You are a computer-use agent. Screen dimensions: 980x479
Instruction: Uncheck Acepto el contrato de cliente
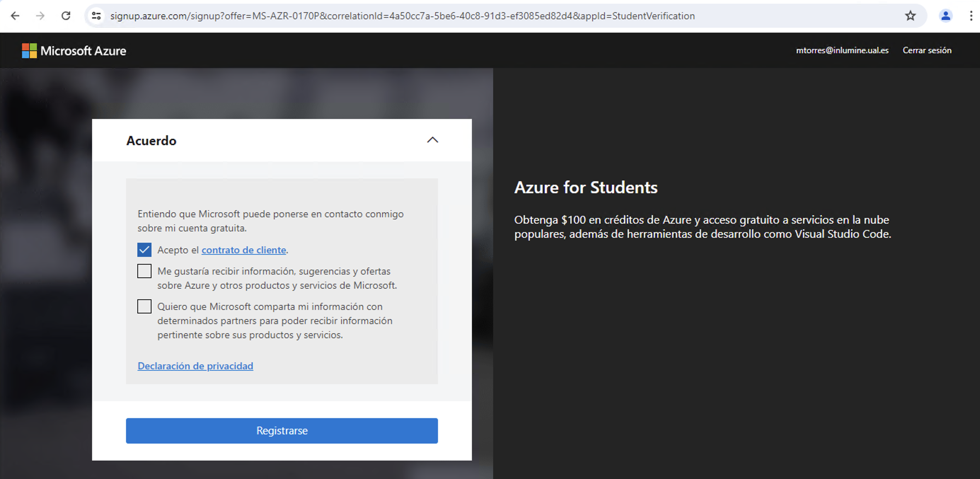pos(144,250)
